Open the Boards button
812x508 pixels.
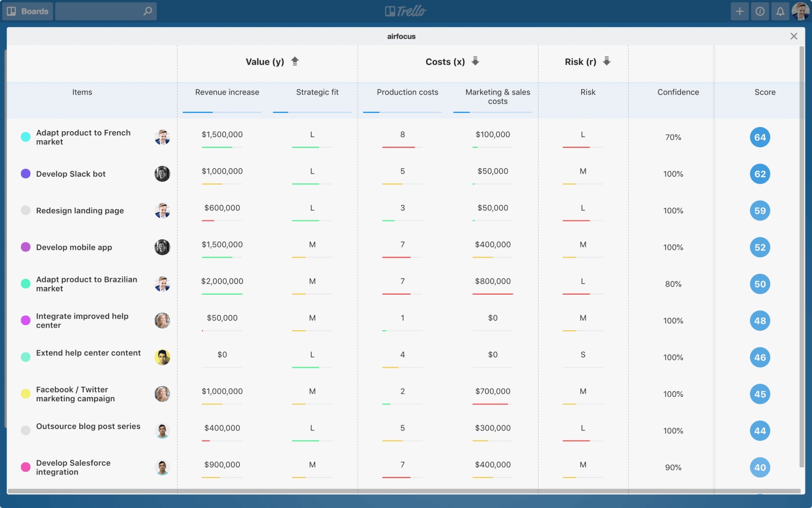(x=28, y=11)
